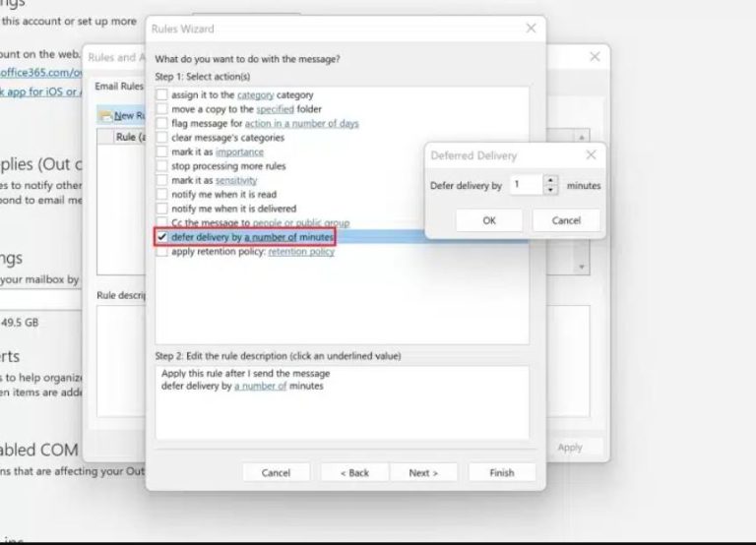Check stop processing more rules
The width and height of the screenshot is (756, 545).
point(161,166)
